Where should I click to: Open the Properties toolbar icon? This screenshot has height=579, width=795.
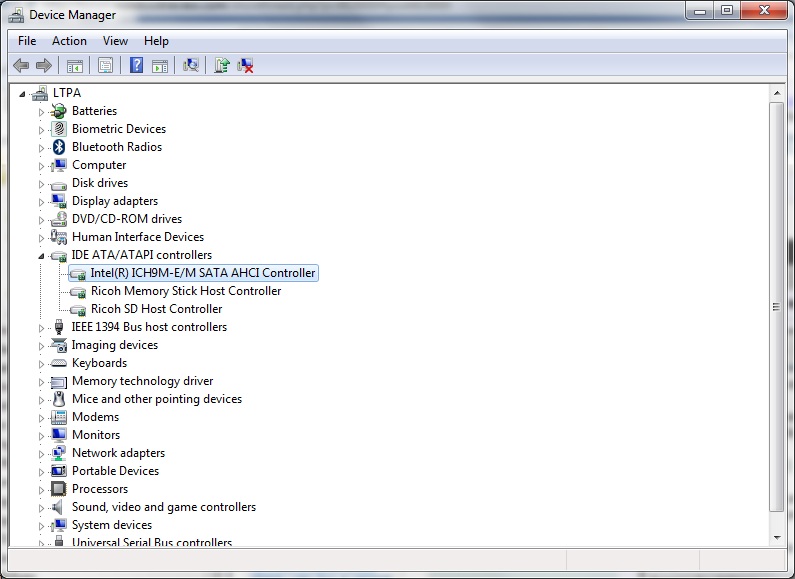coord(105,65)
